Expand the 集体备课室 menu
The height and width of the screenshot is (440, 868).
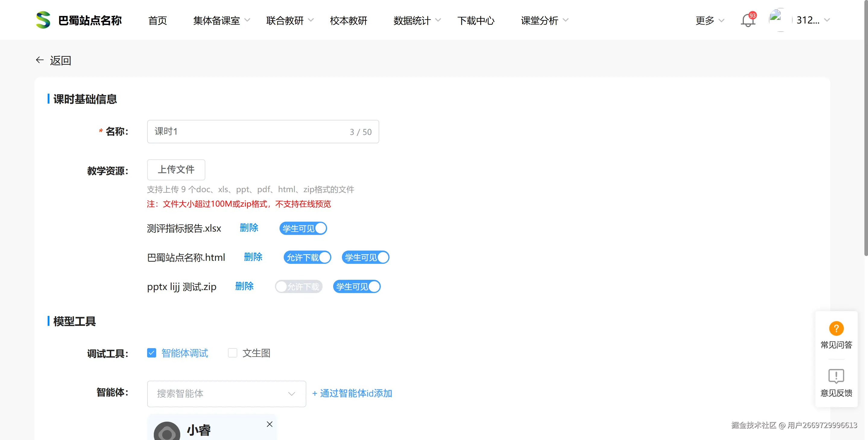[222, 20]
